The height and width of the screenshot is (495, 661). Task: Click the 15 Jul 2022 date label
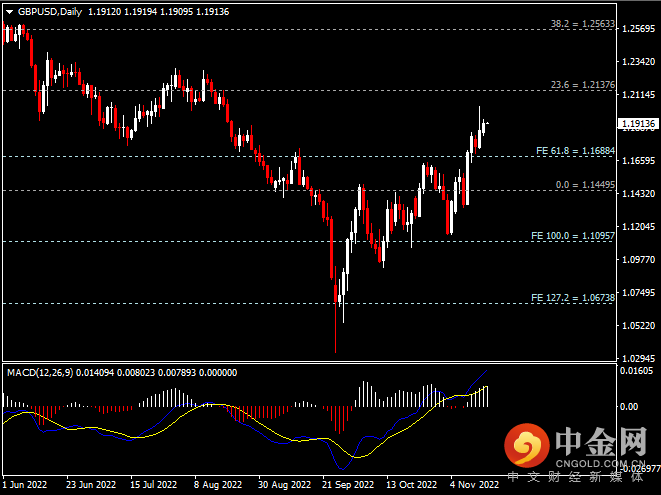153,484
